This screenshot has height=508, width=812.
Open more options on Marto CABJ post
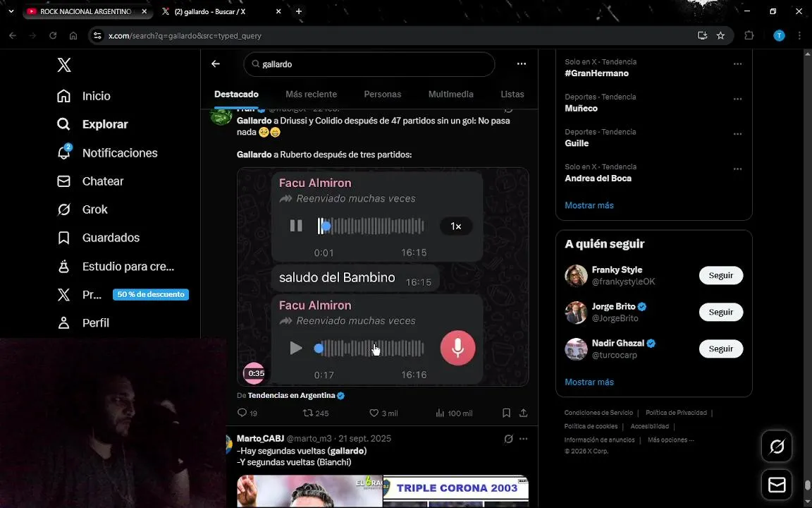pyautogui.click(x=524, y=439)
